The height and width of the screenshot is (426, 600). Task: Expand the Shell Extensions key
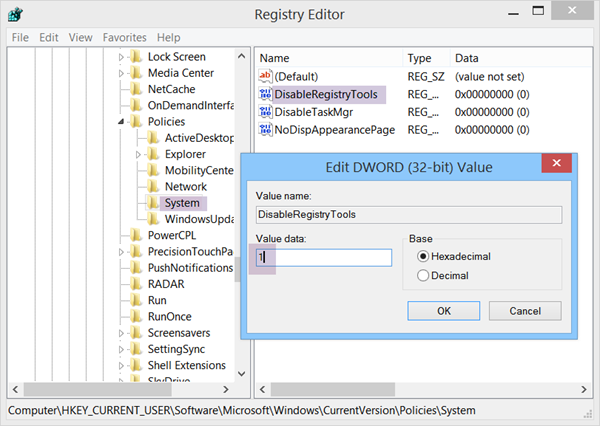[x=121, y=366]
